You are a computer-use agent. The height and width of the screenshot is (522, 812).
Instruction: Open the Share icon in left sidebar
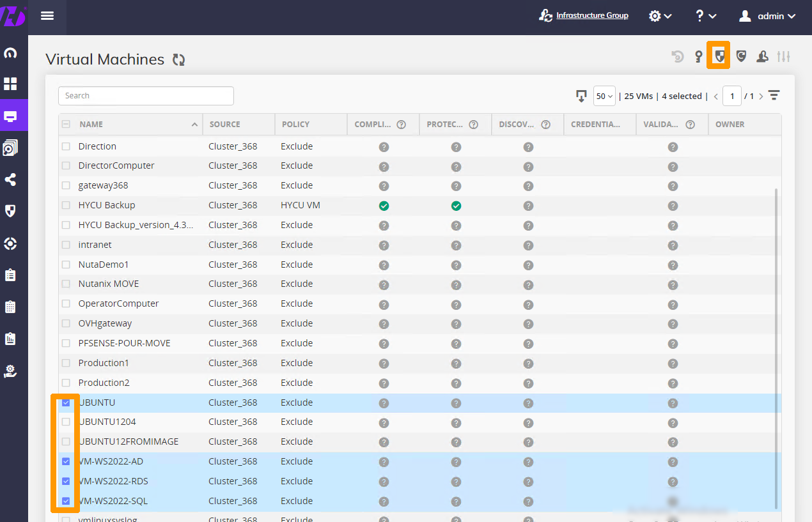tap(11, 180)
